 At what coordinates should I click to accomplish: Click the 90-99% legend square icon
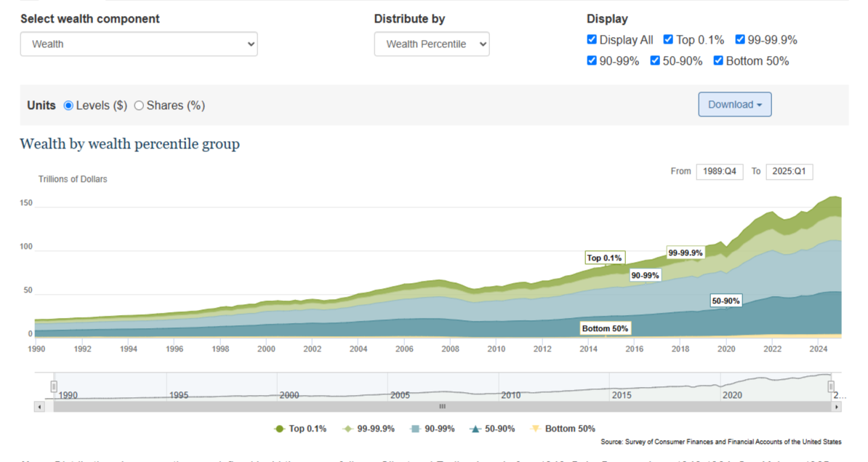[415, 429]
